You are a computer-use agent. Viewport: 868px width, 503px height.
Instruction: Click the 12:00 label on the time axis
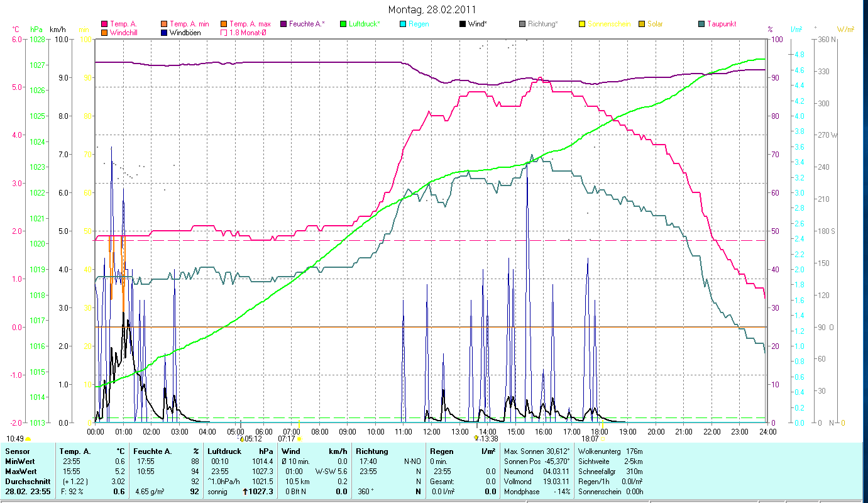[432, 431]
